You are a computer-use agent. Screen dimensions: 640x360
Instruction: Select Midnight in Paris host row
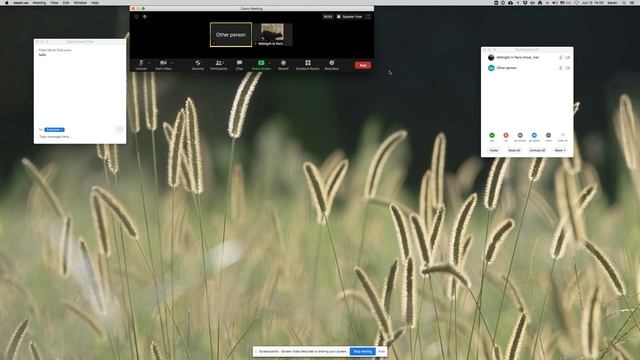(x=527, y=58)
